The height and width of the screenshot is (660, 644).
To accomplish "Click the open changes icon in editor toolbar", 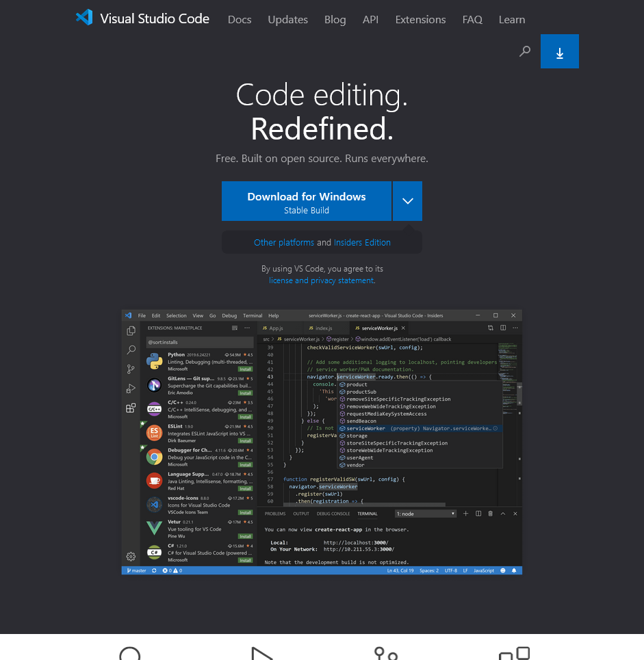I will coord(491,328).
